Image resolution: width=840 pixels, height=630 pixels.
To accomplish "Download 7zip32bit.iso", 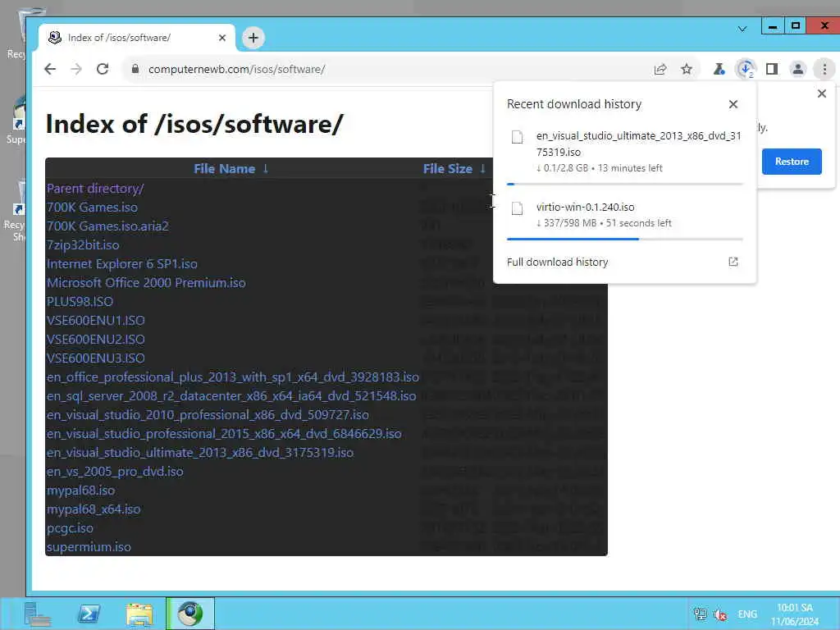I will (83, 245).
